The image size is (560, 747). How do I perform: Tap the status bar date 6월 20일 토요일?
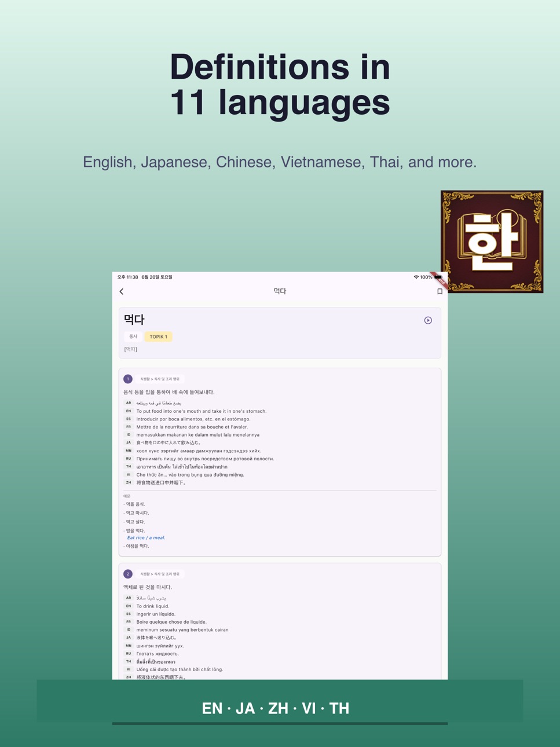tap(157, 277)
